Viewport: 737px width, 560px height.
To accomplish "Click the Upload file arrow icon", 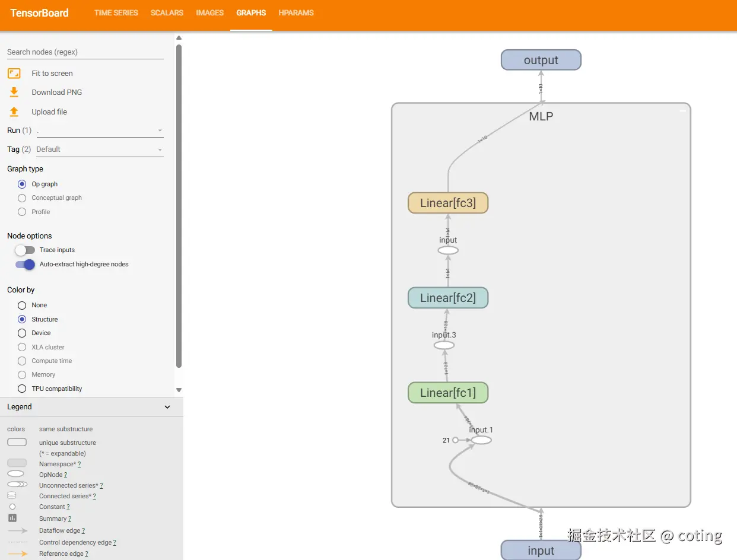I will (x=14, y=112).
